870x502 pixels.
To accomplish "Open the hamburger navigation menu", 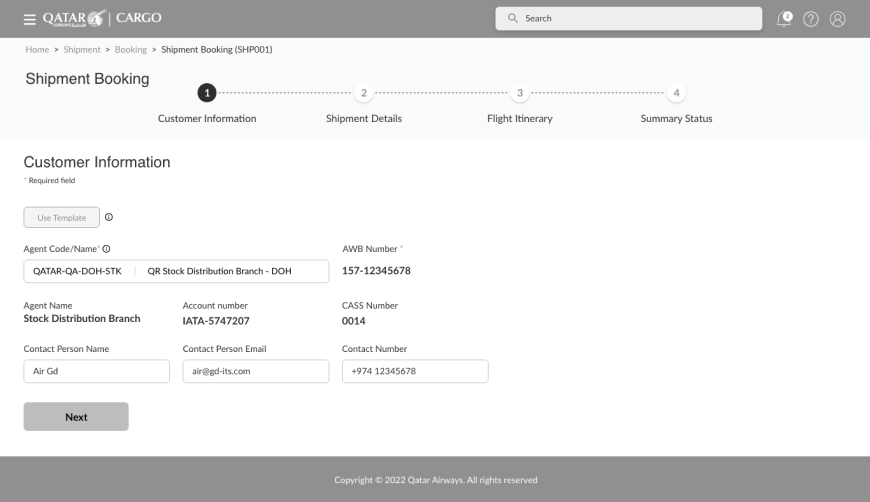I will (x=29, y=18).
